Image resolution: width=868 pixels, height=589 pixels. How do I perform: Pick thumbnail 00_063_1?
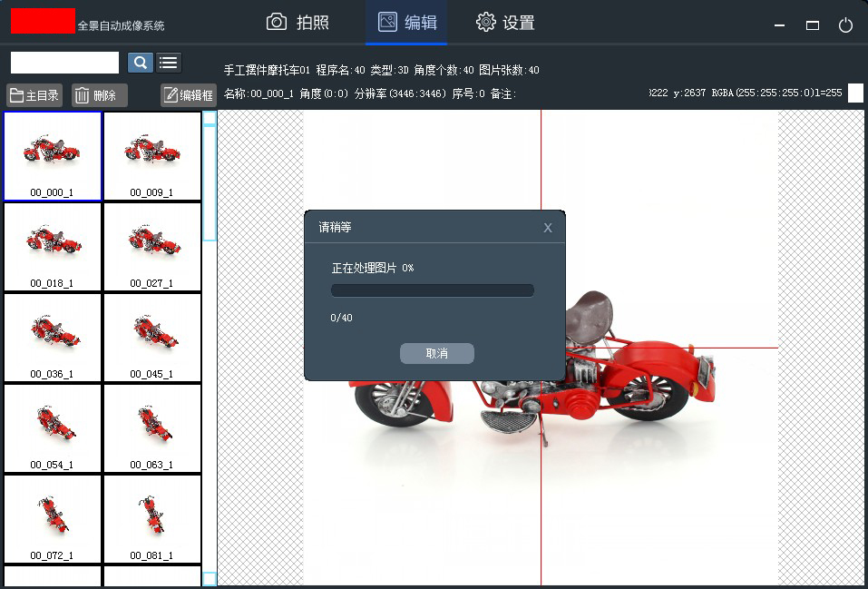pyautogui.click(x=152, y=428)
